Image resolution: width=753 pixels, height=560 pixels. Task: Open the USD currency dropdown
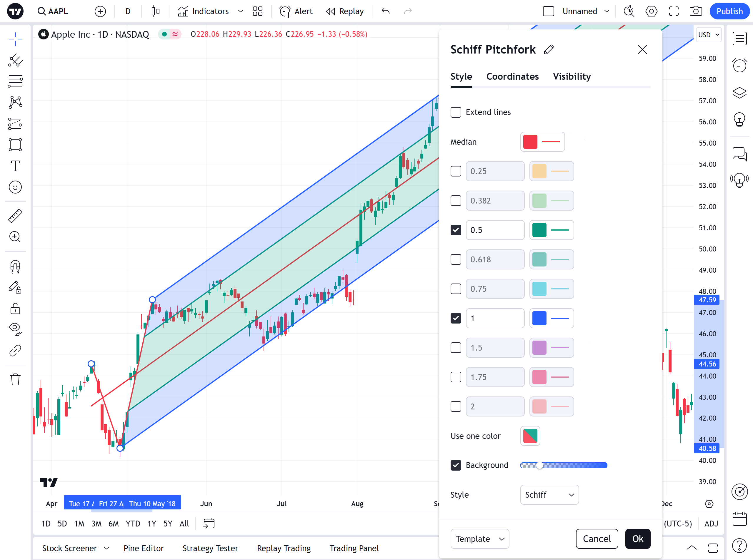(708, 35)
